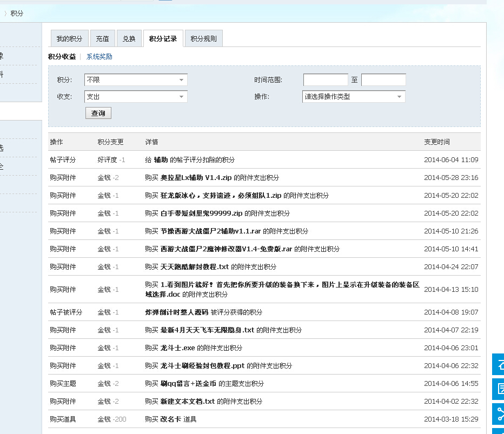This screenshot has width=504, height=434.
Task: Click the 帖子被评分 operation cell
Action: 66,312
